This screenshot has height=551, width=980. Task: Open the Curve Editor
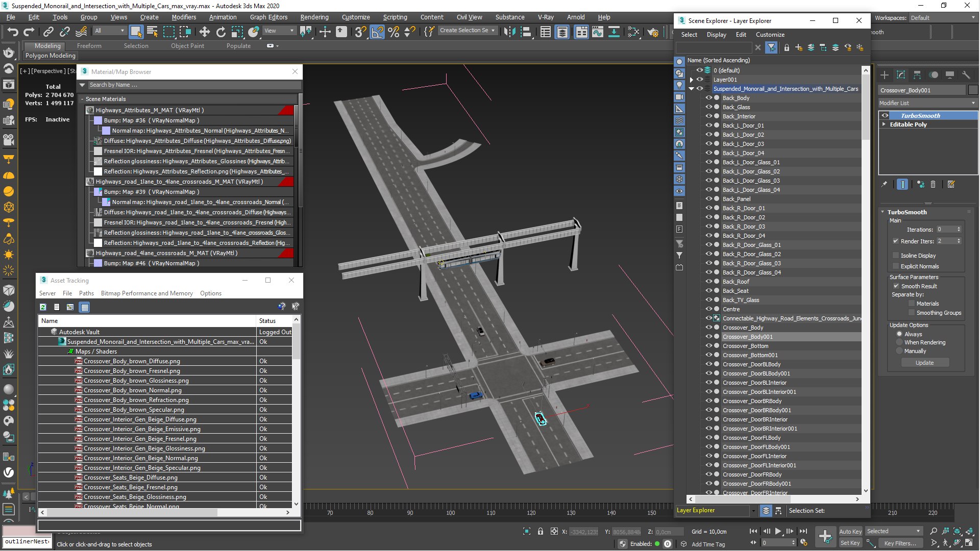tap(597, 32)
